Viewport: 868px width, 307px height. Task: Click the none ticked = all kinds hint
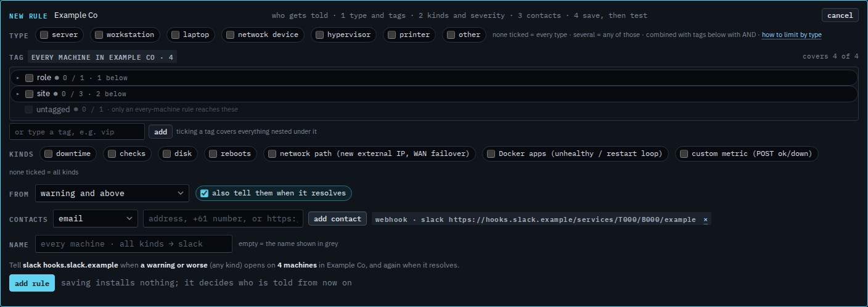coord(44,173)
